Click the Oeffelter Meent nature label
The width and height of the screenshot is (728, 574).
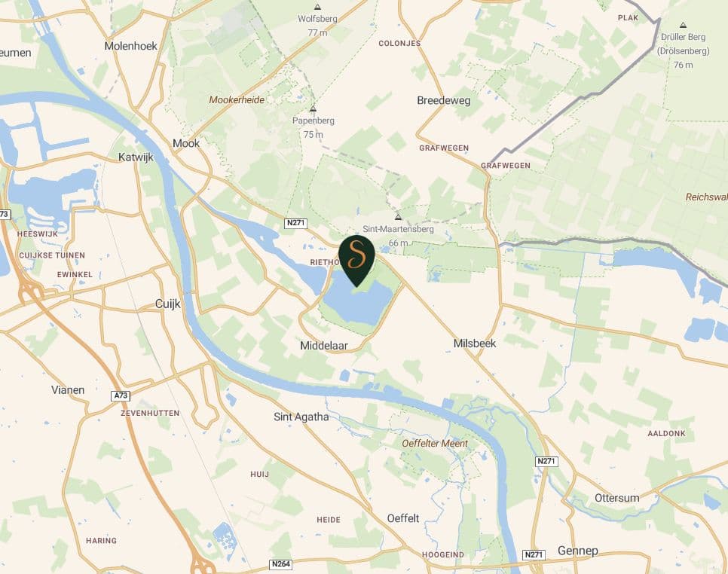435,444
